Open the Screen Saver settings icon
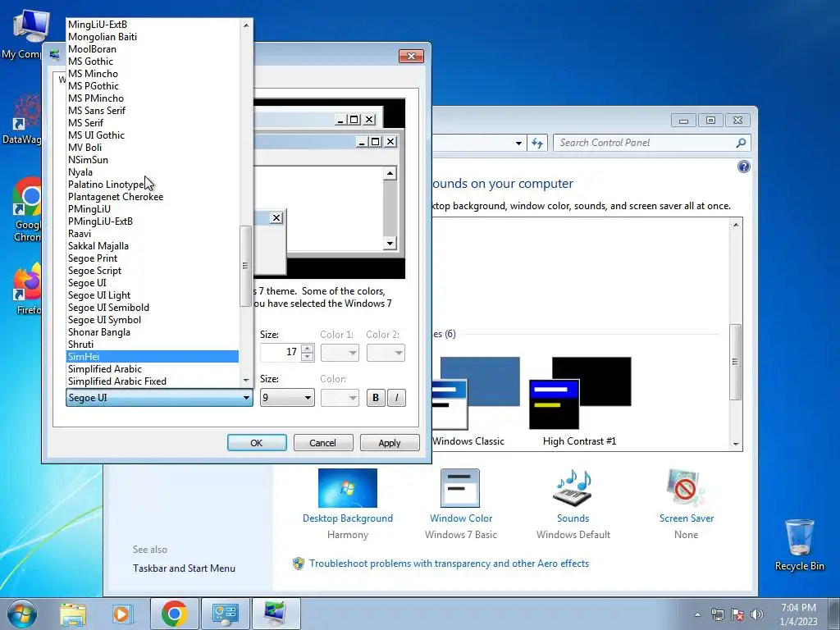 point(686,488)
